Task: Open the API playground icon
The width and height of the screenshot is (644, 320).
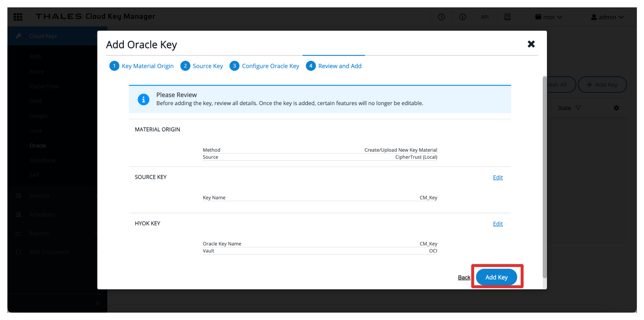Action: [485, 17]
